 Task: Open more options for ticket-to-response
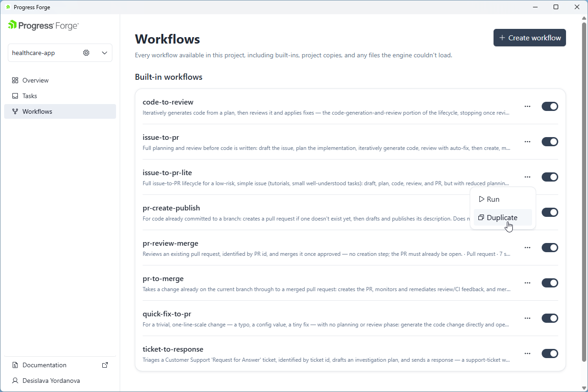pyautogui.click(x=527, y=353)
